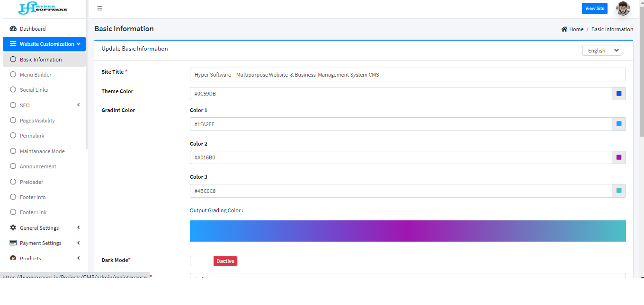Open the Pages Visibility menu item
The width and height of the screenshot is (644, 305).
(x=37, y=121)
